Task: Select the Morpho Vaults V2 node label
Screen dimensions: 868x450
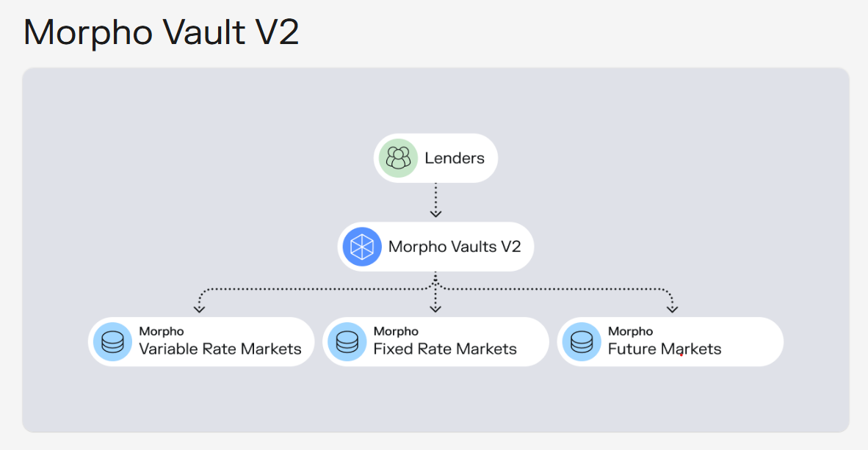Action: click(455, 247)
